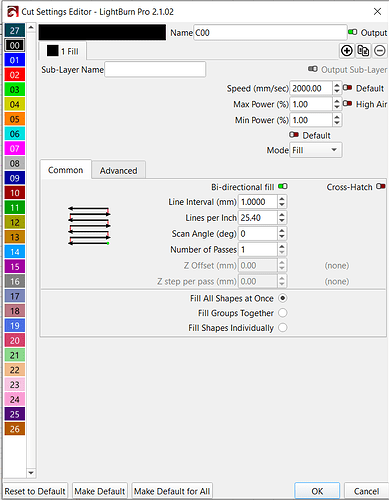Select black layer 00 swatch
This screenshot has height=500, width=389.
coord(15,45)
